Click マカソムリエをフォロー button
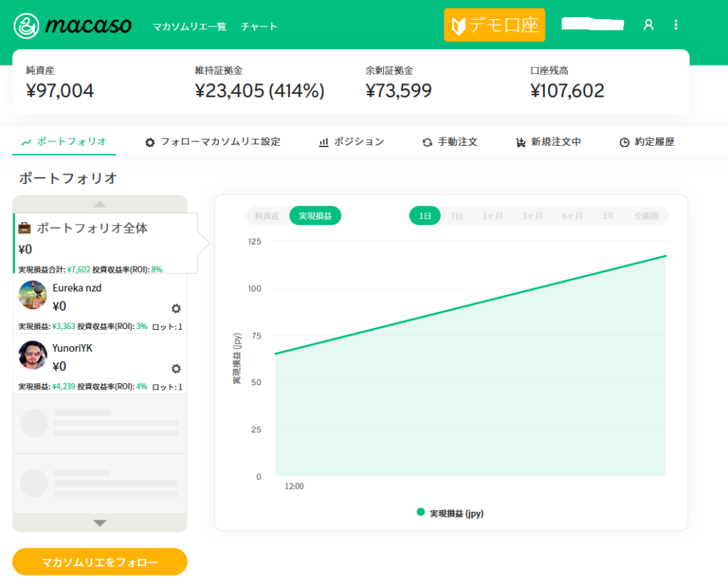 pyautogui.click(x=100, y=562)
